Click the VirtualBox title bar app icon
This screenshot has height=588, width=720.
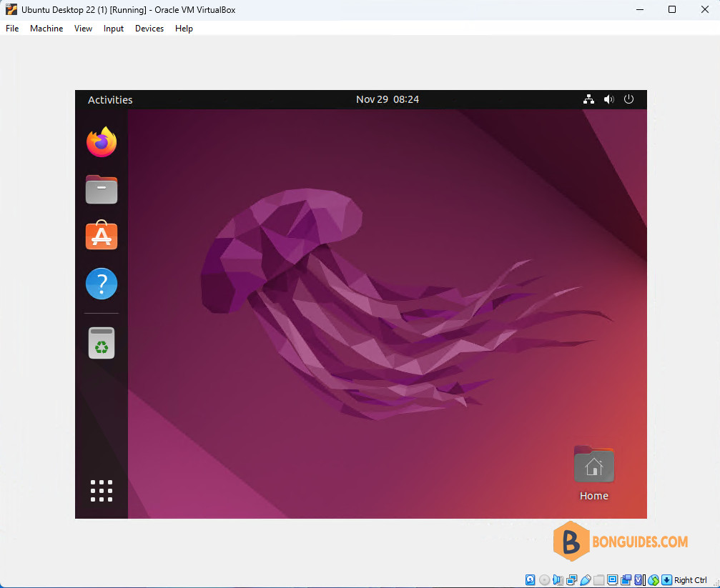[11, 9]
